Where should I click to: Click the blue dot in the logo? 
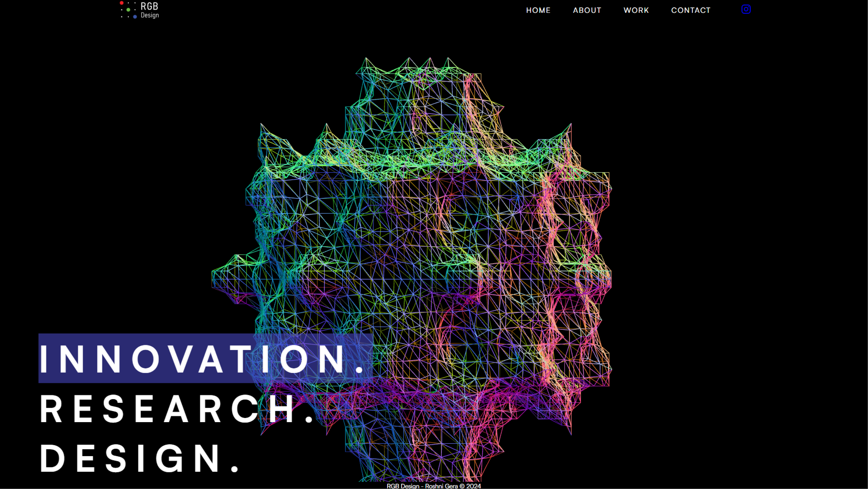coord(135,16)
